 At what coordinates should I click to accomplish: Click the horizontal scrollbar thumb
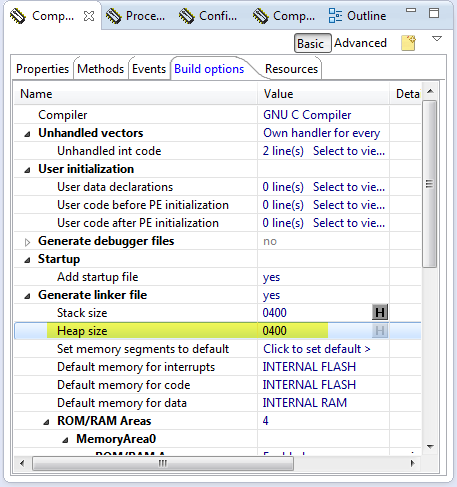163,463
